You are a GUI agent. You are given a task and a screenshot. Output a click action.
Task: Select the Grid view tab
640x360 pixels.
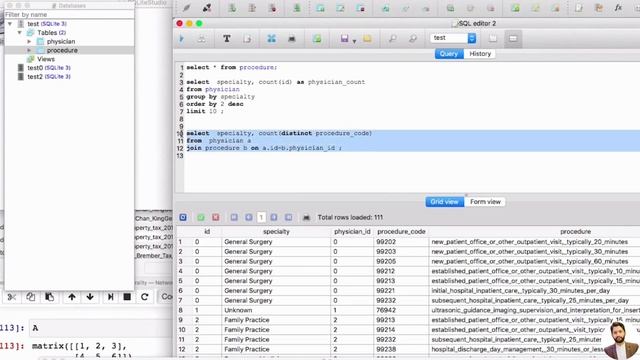click(x=444, y=202)
